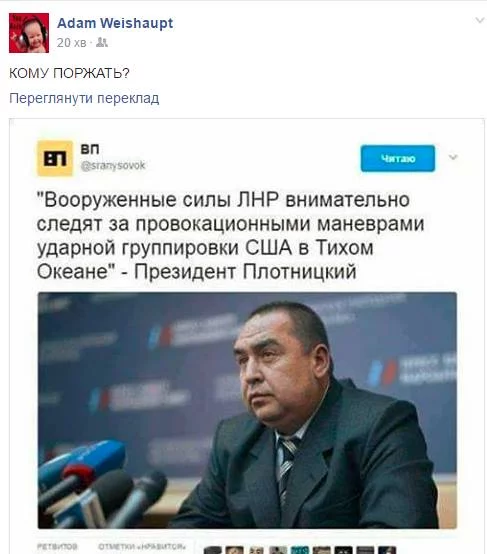Click the last liker avatar in the row

387,550
